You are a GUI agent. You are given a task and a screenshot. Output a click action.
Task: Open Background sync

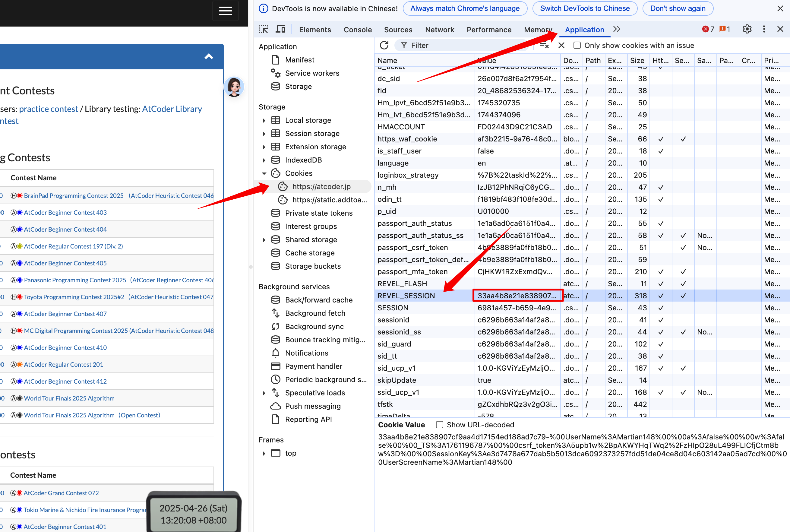coord(314,327)
